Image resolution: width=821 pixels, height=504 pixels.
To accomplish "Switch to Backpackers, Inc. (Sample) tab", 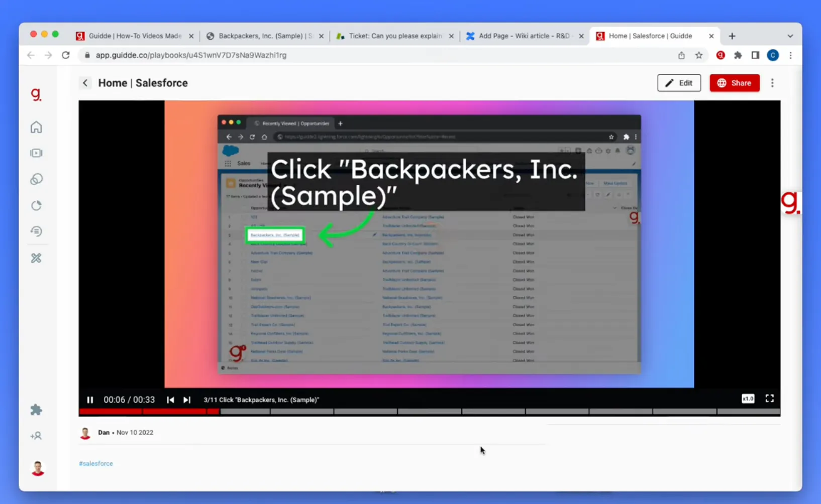I will 265,36.
